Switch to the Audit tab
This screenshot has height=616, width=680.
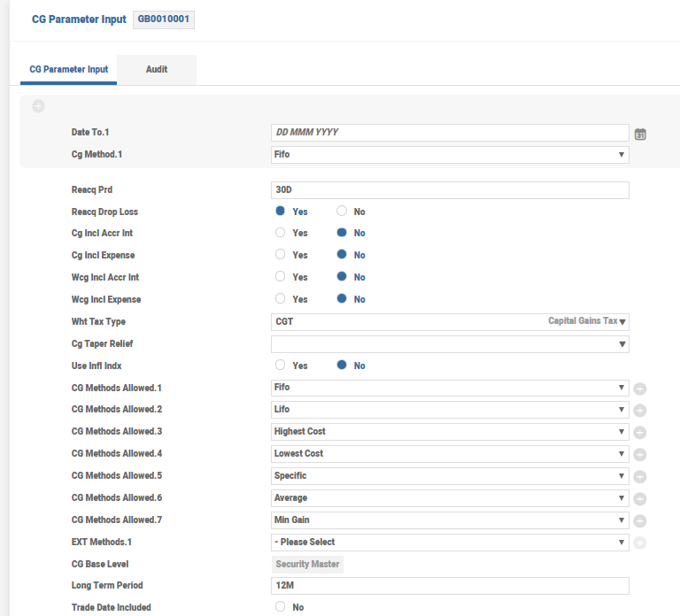point(157,69)
